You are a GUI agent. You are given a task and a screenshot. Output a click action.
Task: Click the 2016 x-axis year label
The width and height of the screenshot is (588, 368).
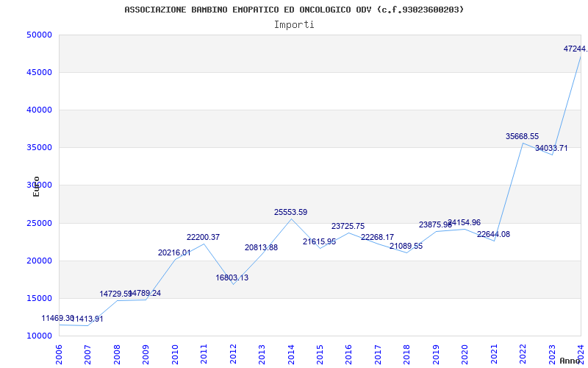point(348,355)
